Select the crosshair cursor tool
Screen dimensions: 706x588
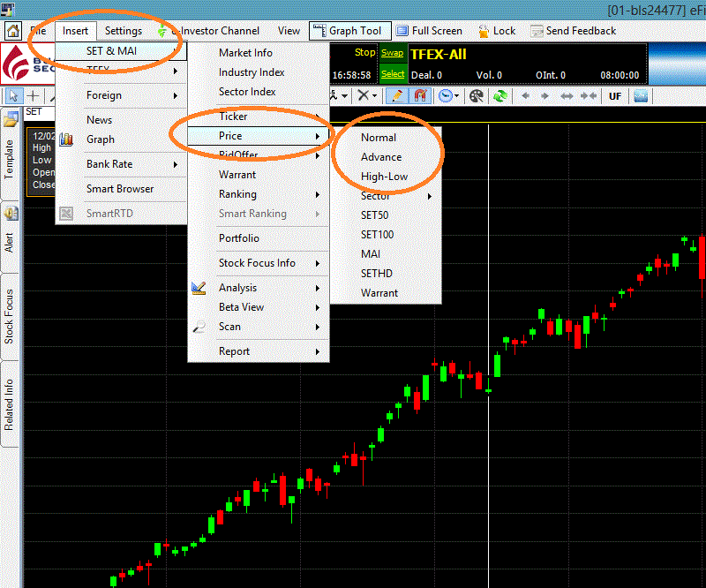click(x=34, y=96)
